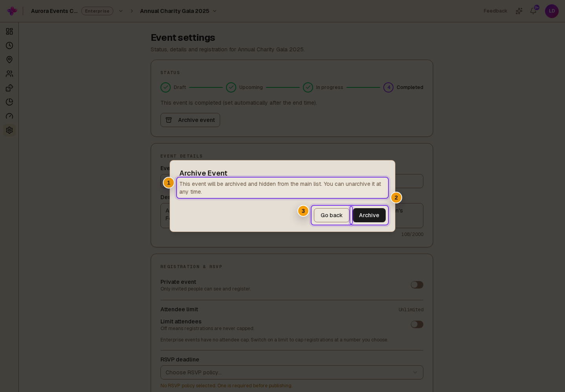
Task: Click the 'Archive Event' dialog title
Action: [x=203, y=173]
